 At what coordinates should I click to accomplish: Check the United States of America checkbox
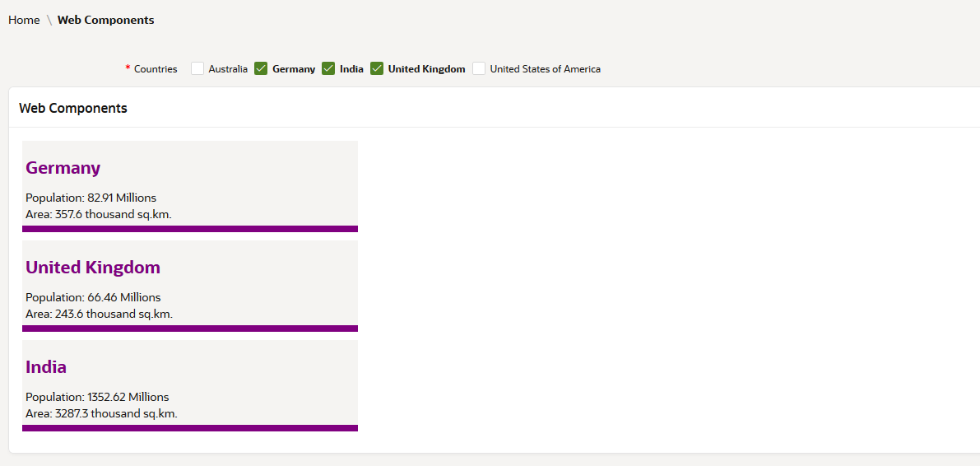point(479,69)
